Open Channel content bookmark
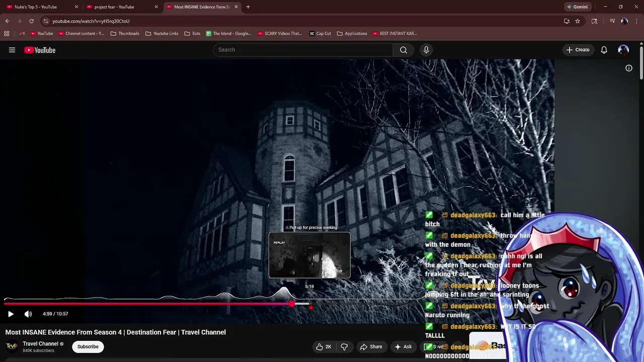This screenshot has width=644, height=362. pos(81,34)
